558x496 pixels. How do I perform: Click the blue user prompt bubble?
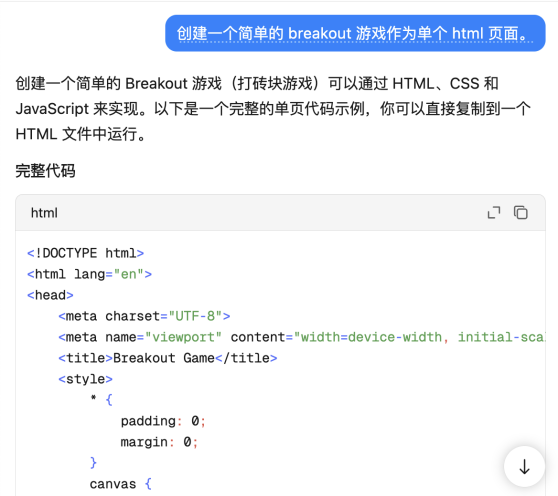[355, 33]
